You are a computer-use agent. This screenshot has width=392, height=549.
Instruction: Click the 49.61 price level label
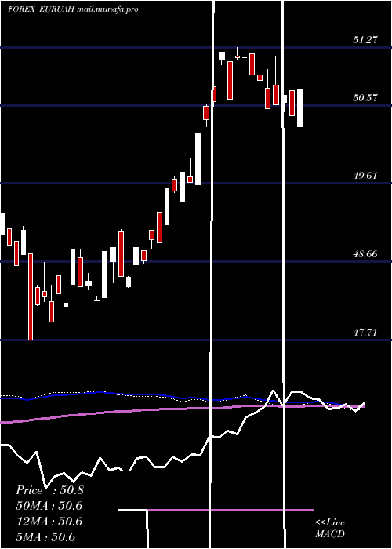coord(365,176)
